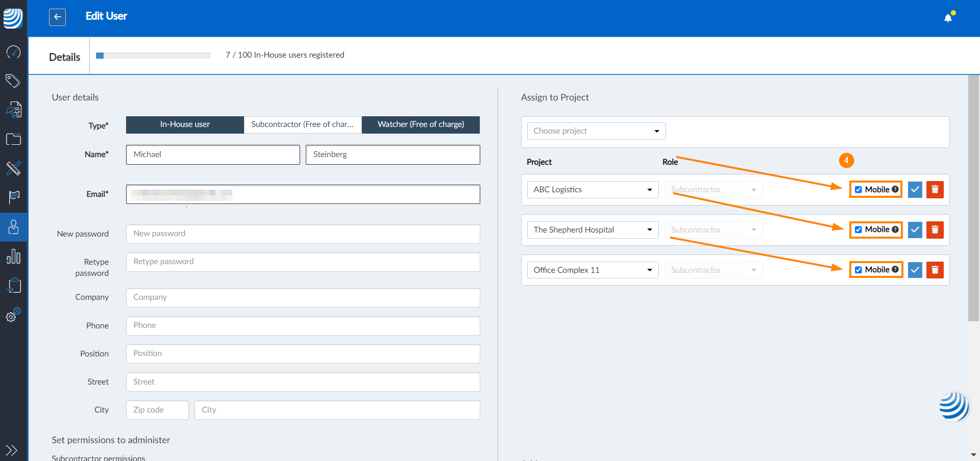Choose Watcher (Free of charge) type
Screen dimensions: 980x461
pyautogui.click(x=421, y=124)
